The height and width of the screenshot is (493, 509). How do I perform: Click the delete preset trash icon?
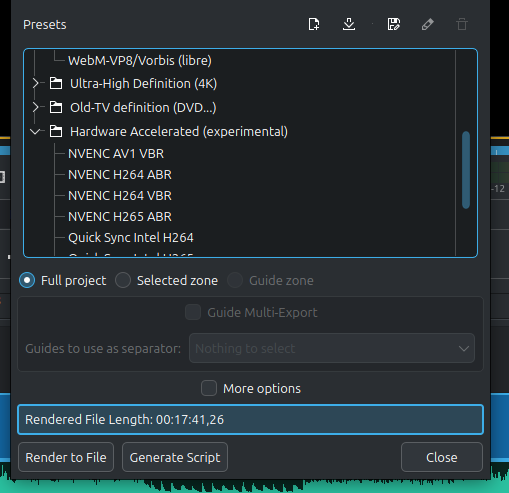[x=462, y=24]
